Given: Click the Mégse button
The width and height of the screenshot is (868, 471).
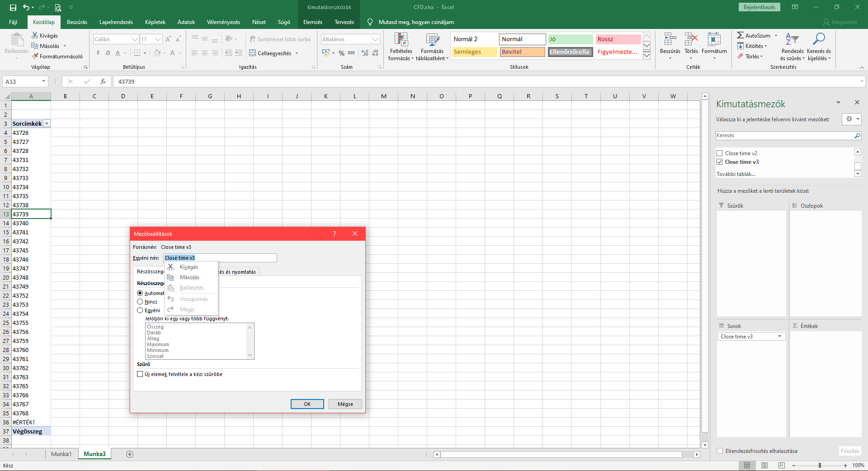Looking at the screenshot, I should click(x=345, y=404).
